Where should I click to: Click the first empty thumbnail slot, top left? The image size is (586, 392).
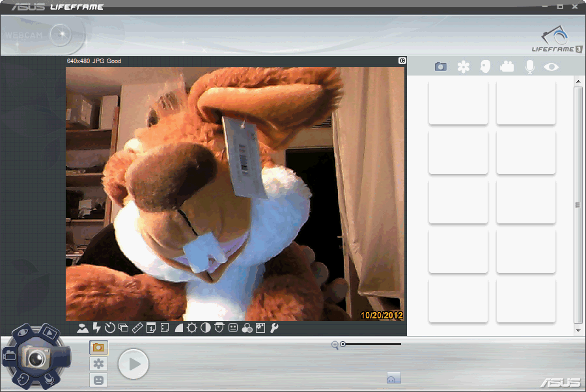458,103
